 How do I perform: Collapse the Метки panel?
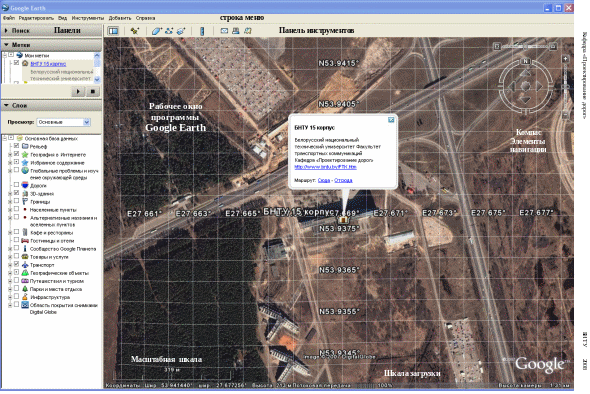(x=6, y=45)
